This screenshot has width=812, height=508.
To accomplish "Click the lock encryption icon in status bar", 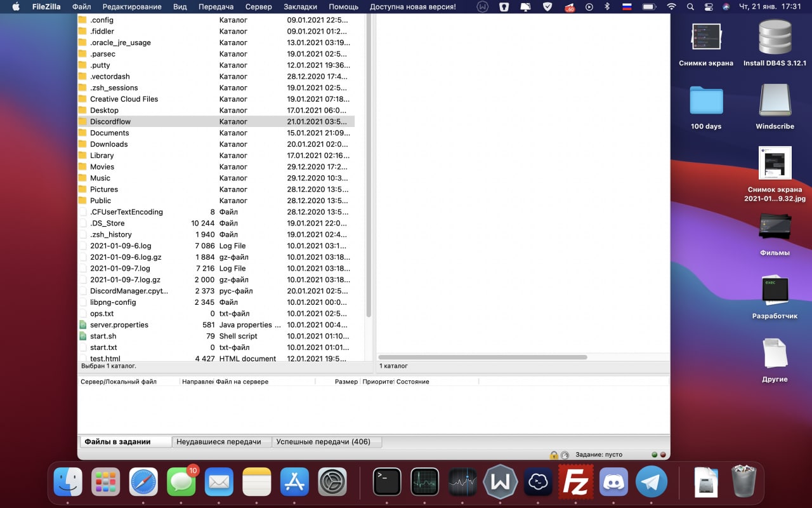I will [x=554, y=455].
